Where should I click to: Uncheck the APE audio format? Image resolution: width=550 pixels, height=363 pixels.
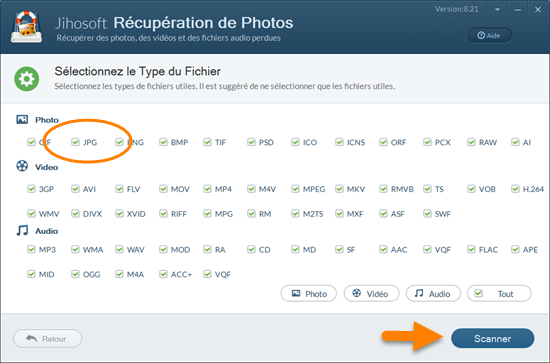pyautogui.click(x=515, y=249)
